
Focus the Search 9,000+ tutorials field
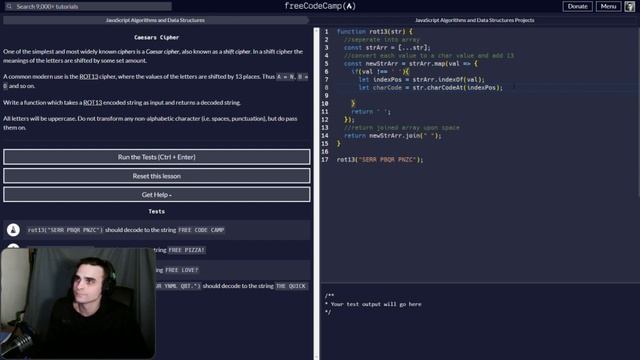[x=88, y=6]
